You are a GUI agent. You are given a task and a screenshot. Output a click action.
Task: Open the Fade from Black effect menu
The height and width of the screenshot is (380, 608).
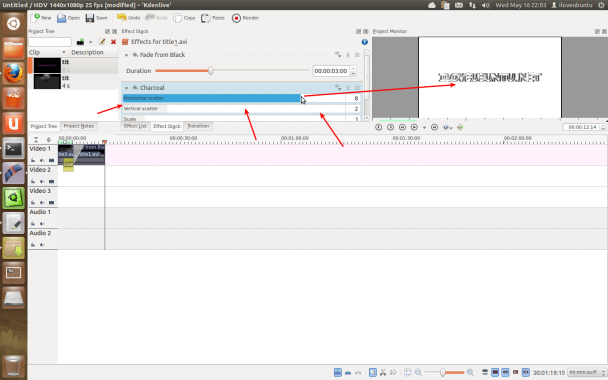(338, 55)
